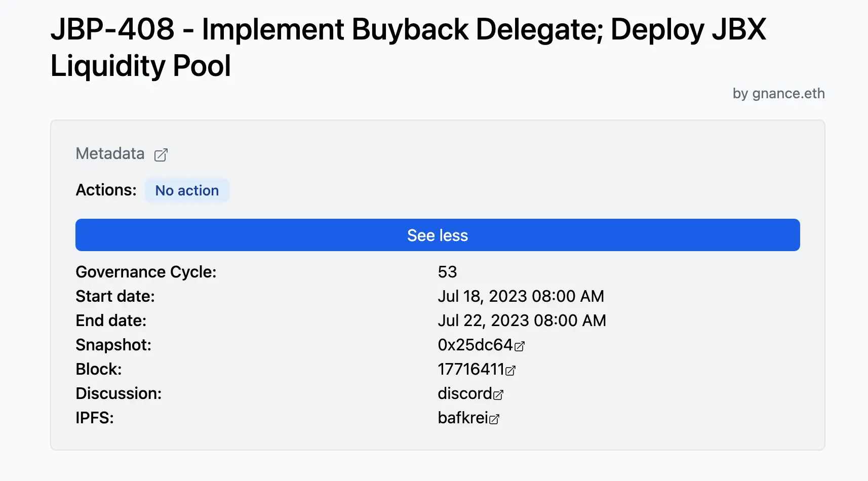Collapse details with the See less button
The height and width of the screenshot is (481, 868).
point(437,235)
